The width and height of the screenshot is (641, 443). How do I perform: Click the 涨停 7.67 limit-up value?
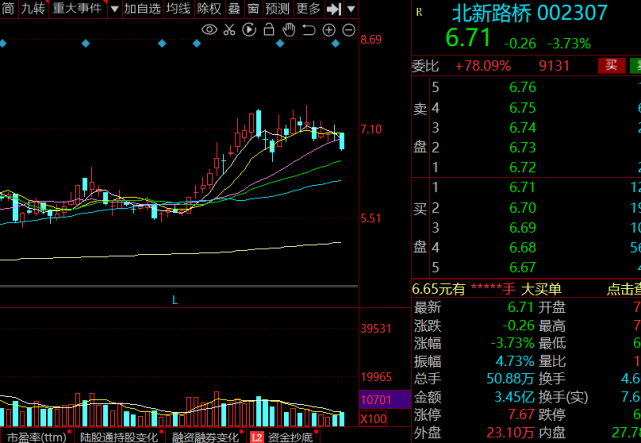click(x=521, y=414)
